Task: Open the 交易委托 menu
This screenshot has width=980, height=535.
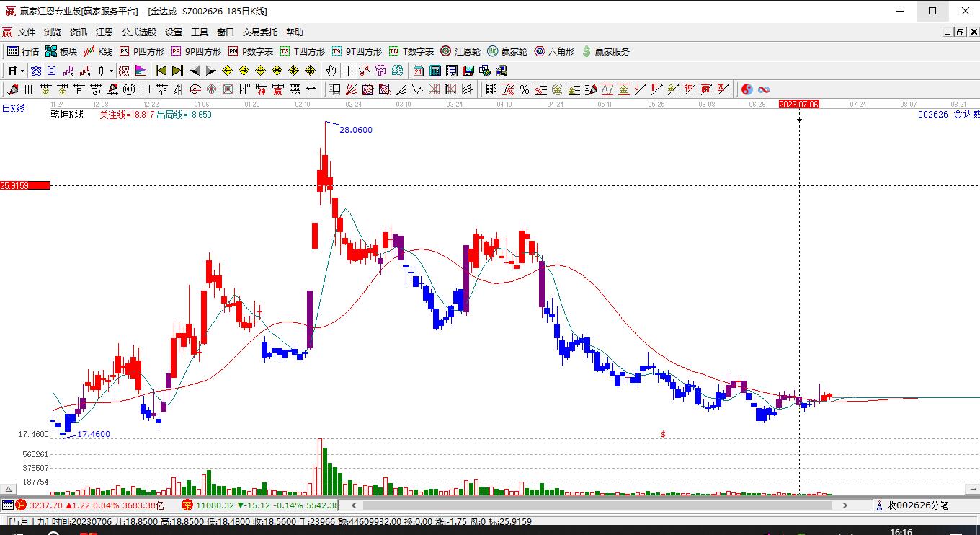Action: (260, 32)
